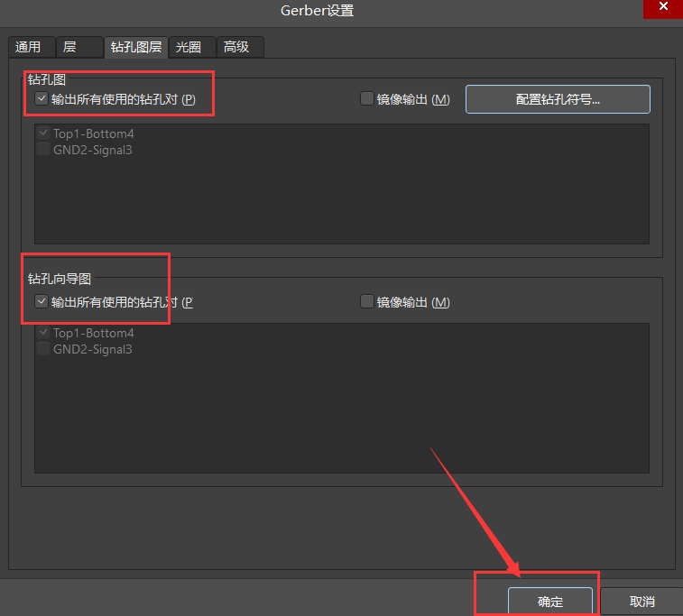The height and width of the screenshot is (616, 683).
Task: Open the 层 tab
Action: pos(79,47)
